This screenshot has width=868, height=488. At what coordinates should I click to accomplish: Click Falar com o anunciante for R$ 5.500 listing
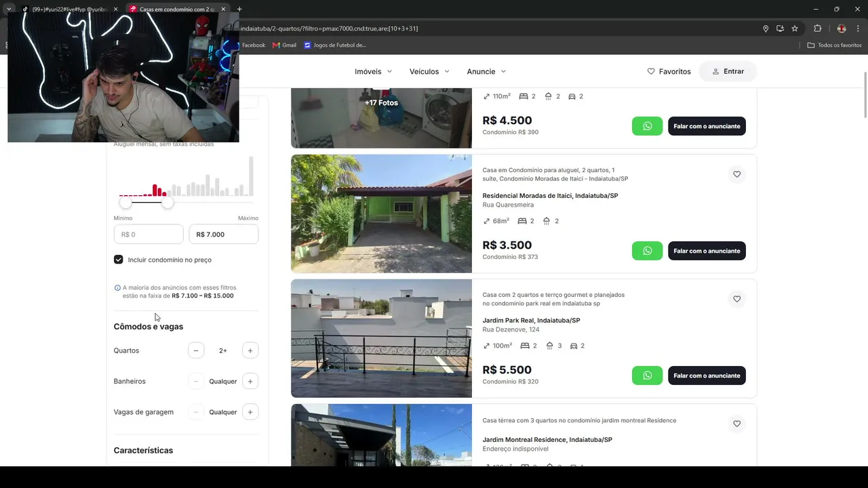coord(707,375)
